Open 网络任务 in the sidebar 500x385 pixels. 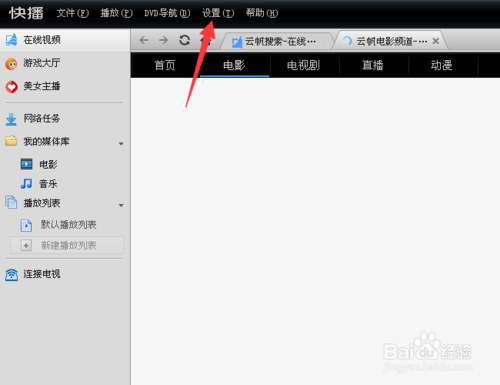42,118
